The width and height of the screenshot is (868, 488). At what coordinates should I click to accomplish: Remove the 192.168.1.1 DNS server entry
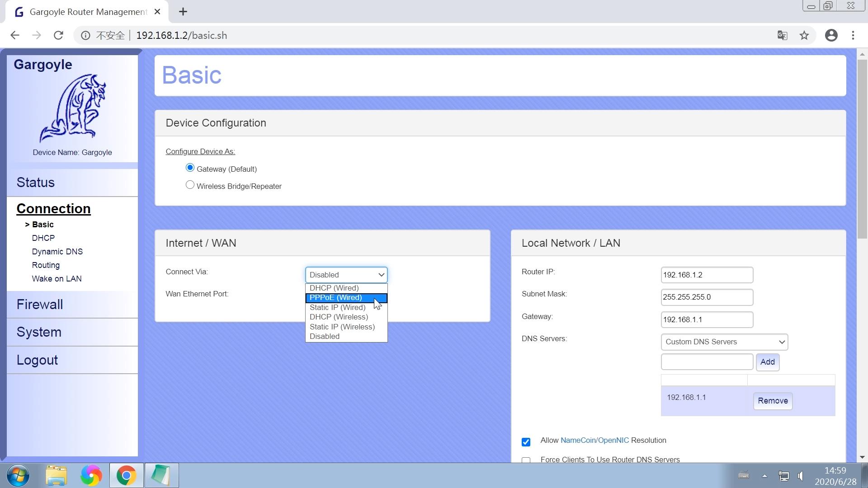tap(772, 401)
